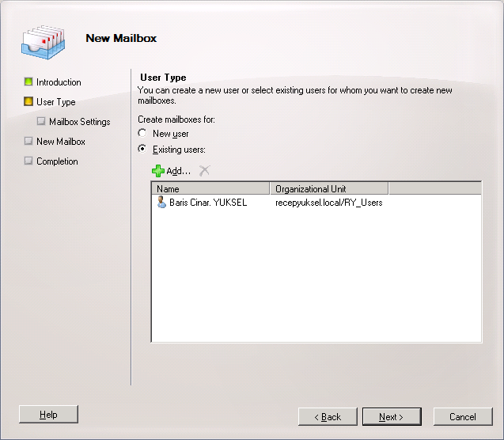
Task: Proceed with the Next button
Action: pyautogui.click(x=392, y=417)
